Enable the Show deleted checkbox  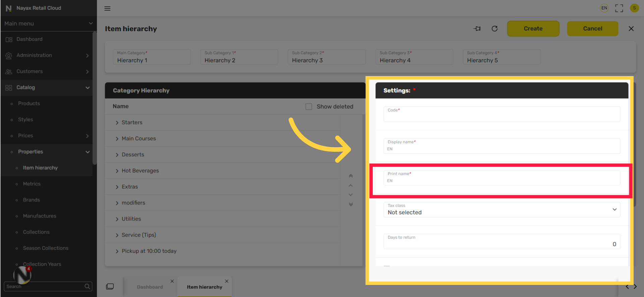coord(309,107)
